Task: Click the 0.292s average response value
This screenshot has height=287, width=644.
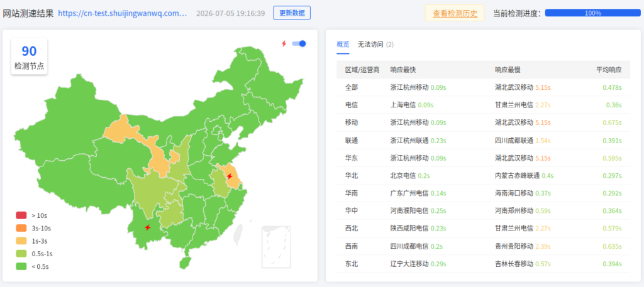Action: [613, 193]
